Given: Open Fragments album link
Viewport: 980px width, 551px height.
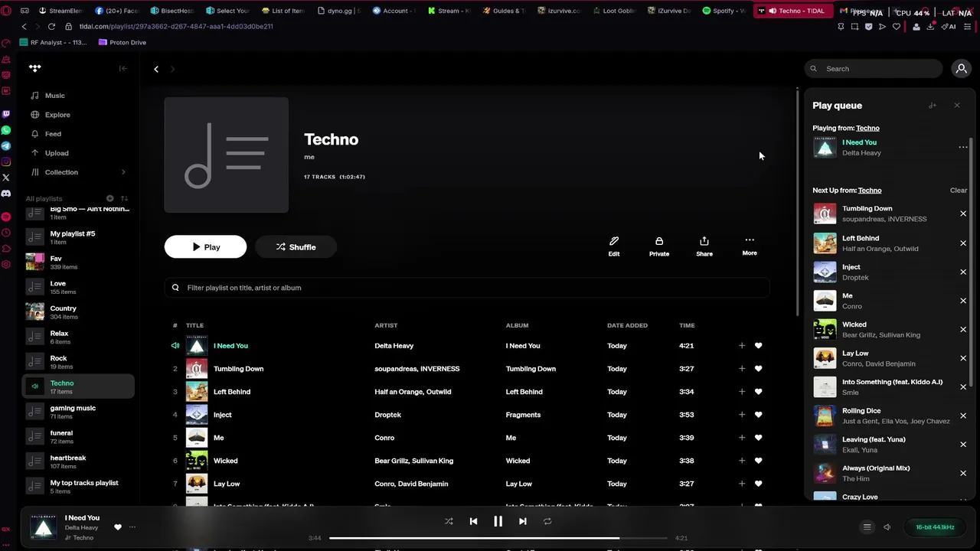Looking at the screenshot, I should pyautogui.click(x=523, y=415).
